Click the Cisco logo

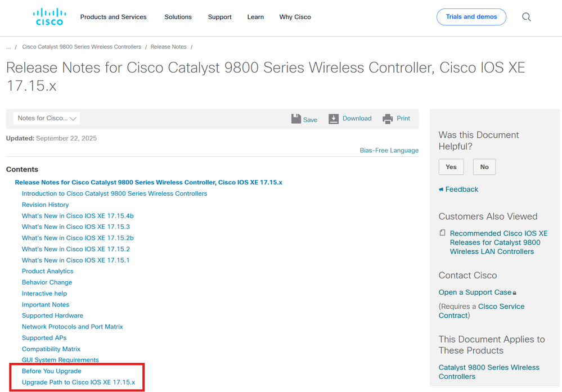(50, 17)
